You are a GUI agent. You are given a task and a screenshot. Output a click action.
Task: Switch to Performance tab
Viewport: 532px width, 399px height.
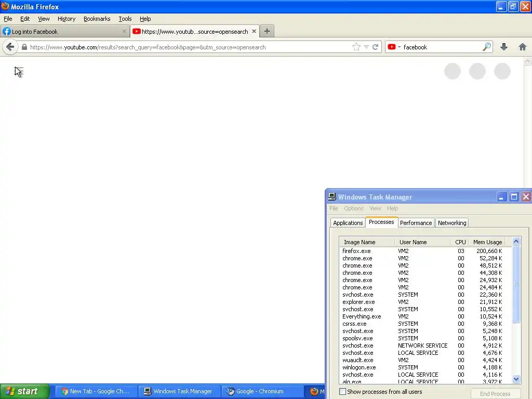(x=416, y=223)
